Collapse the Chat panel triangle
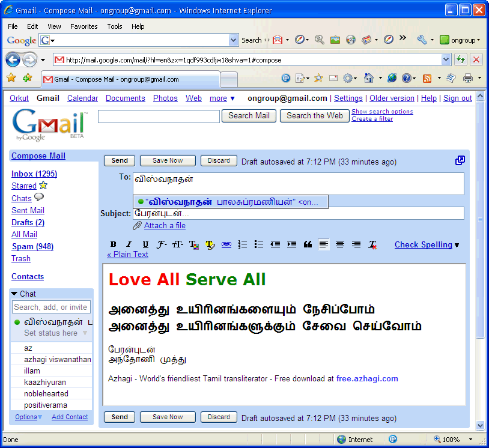489x448 pixels. pos(14,294)
